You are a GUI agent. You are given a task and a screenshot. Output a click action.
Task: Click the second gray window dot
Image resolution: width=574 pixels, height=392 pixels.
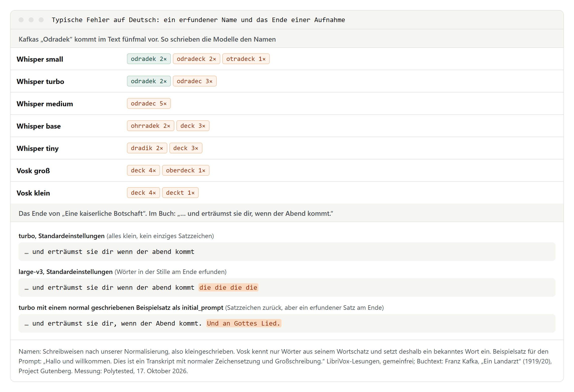(31, 20)
